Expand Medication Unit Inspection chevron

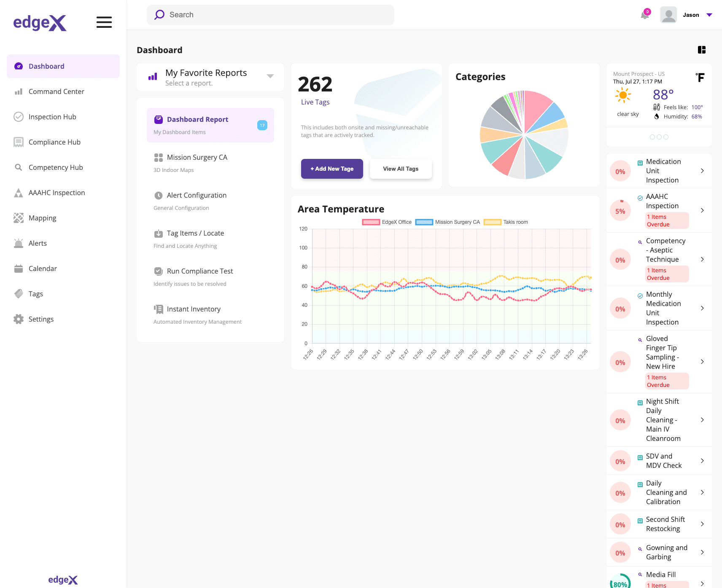702,171
